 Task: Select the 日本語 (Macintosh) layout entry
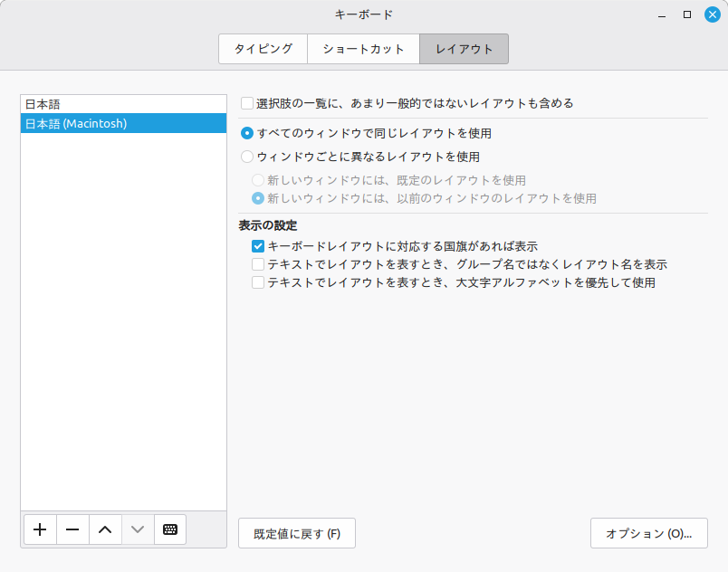pos(123,123)
